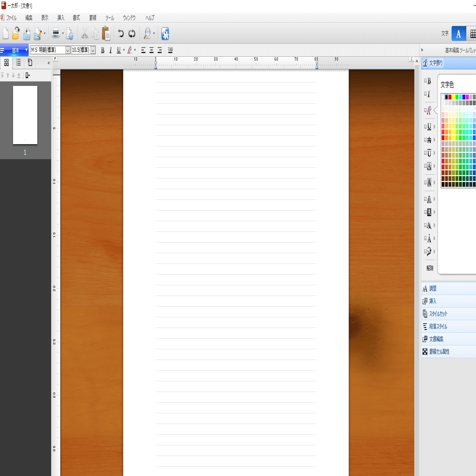
Task: Open the 罫線 menu
Action: 93,17
